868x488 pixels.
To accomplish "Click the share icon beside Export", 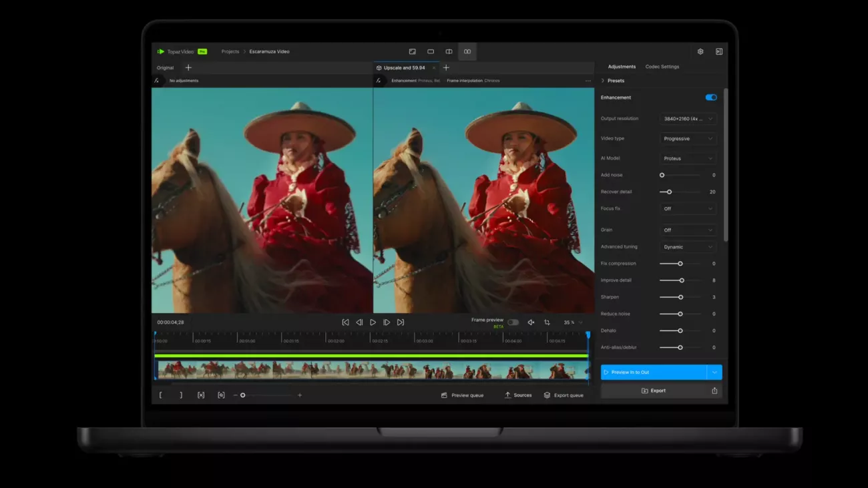I will pos(714,391).
